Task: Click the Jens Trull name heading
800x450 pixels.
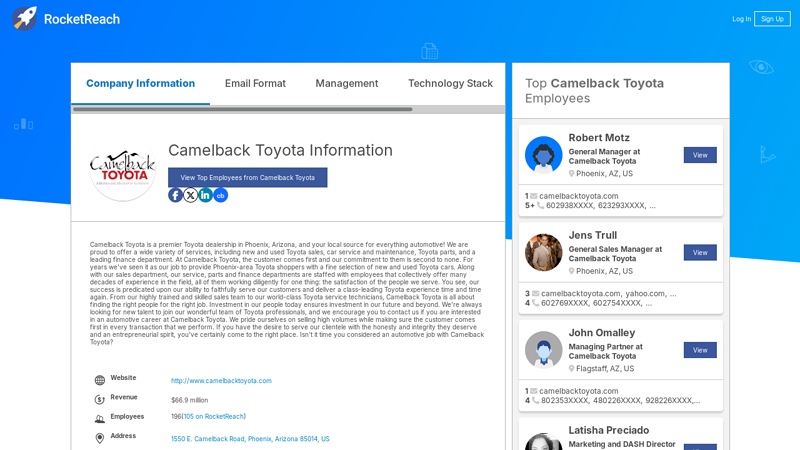Action: (593, 235)
